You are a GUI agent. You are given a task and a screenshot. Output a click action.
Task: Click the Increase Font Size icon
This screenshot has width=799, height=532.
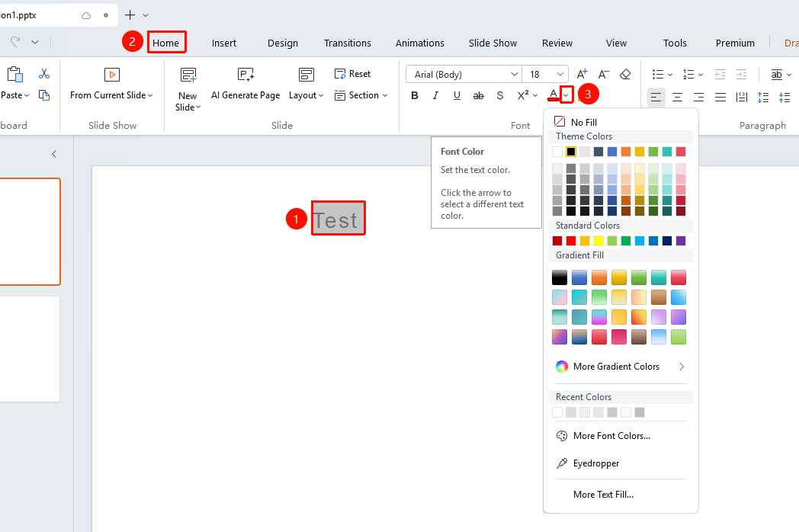pyautogui.click(x=582, y=75)
